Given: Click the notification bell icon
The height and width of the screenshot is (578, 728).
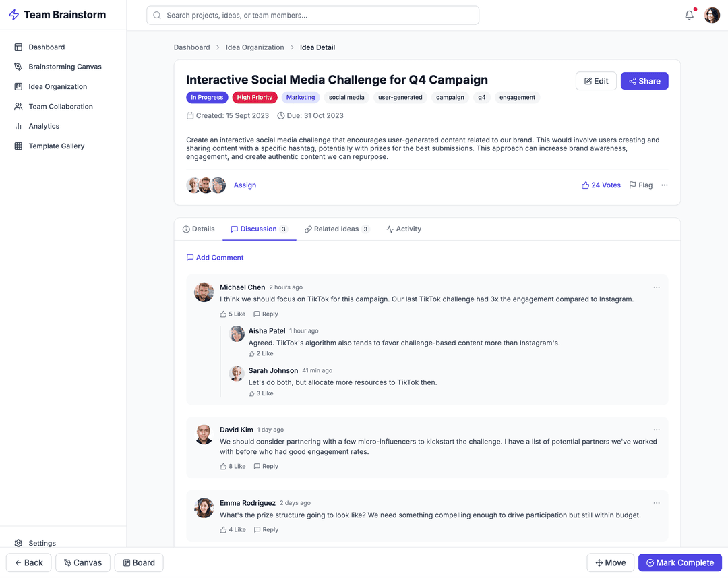Looking at the screenshot, I should [689, 15].
